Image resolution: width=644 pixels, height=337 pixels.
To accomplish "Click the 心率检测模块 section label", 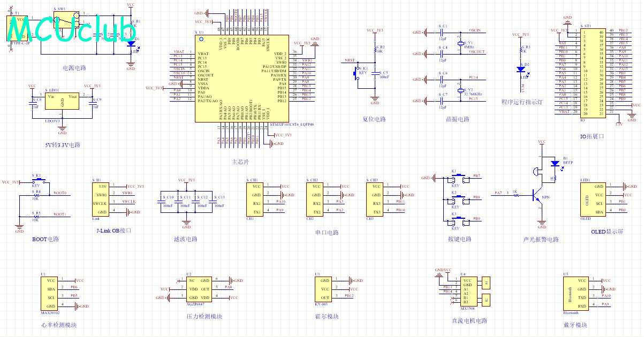I will (59, 325).
